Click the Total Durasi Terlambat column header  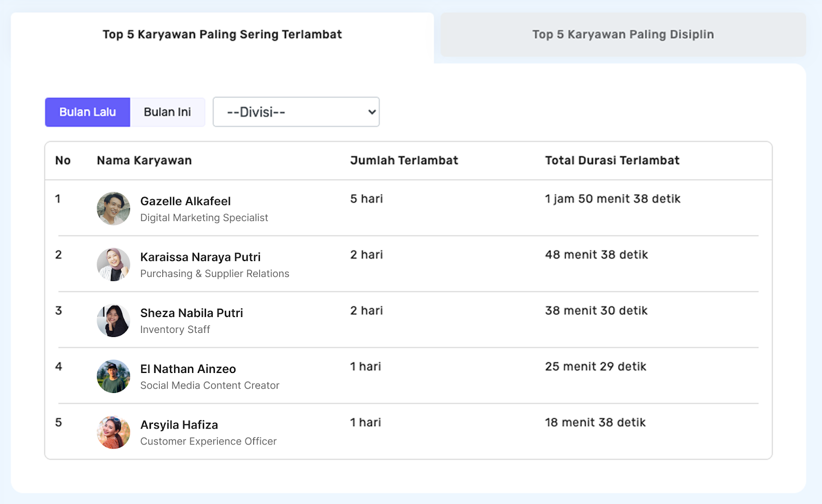pyautogui.click(x=612, y=161)
